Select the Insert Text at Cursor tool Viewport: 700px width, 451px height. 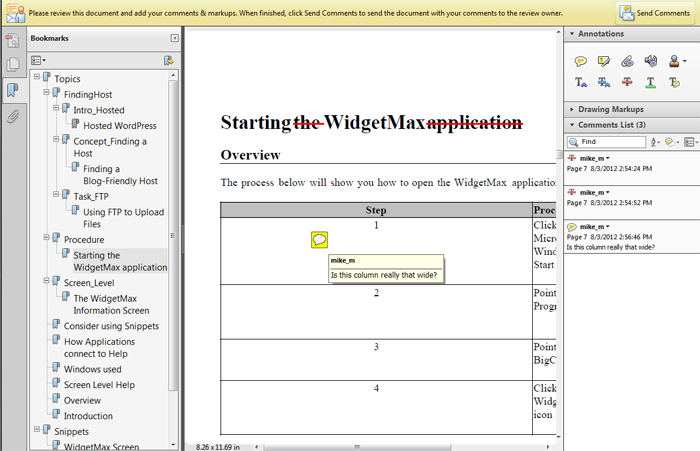click(580, 82)
